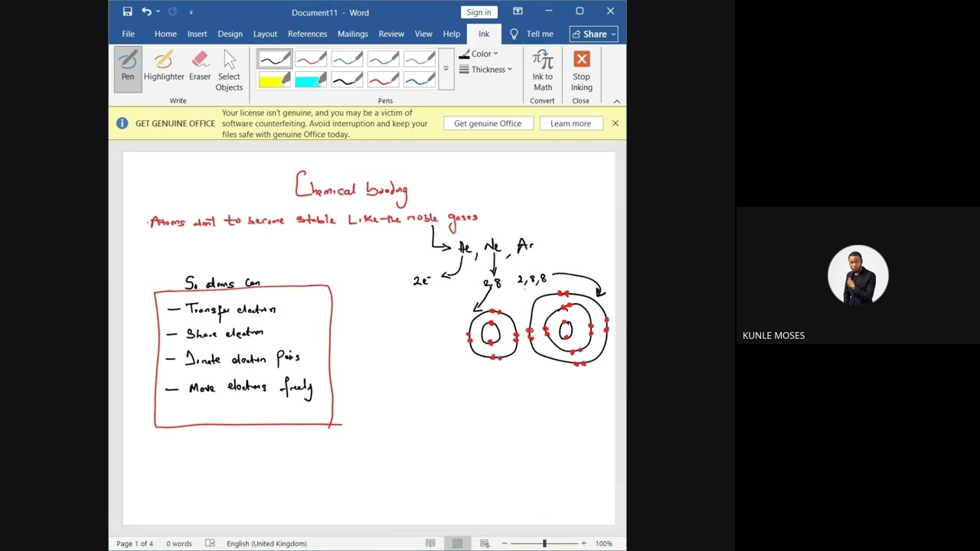Collapse the ribbon with the chevron
Image resolution: width=980 pixels, height=551 pixels.
tap(616, 101)
